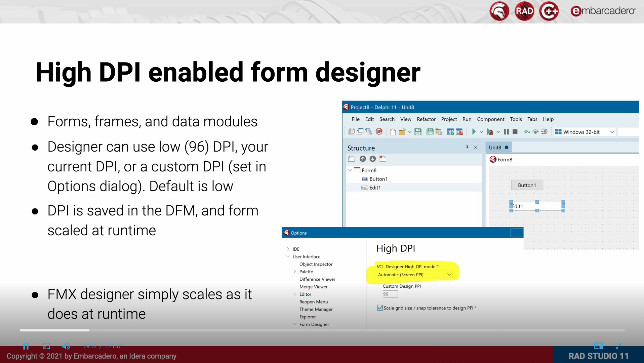The height and width of the screenshot is (363, 644).
Task: Pin the Structure panel
Action: pos(467,148)
